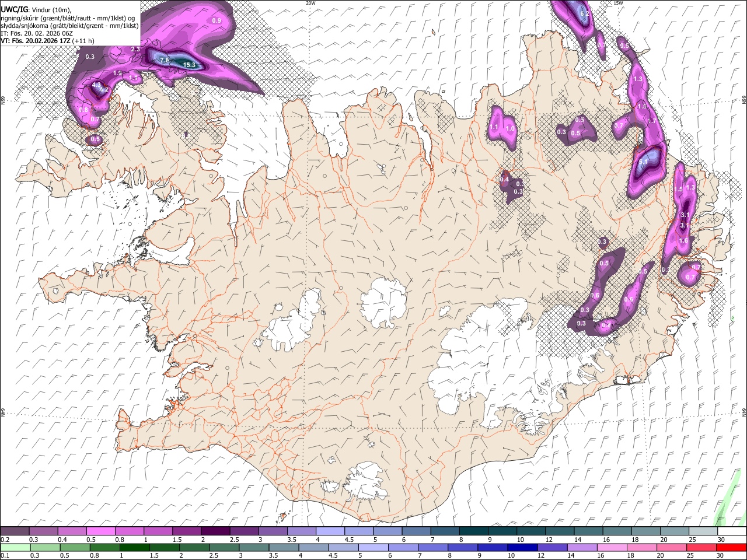This screenshot has height=560, width=747.
Task: Click the 30 label on the purple snow scale
Action: [x=721, y=540]
